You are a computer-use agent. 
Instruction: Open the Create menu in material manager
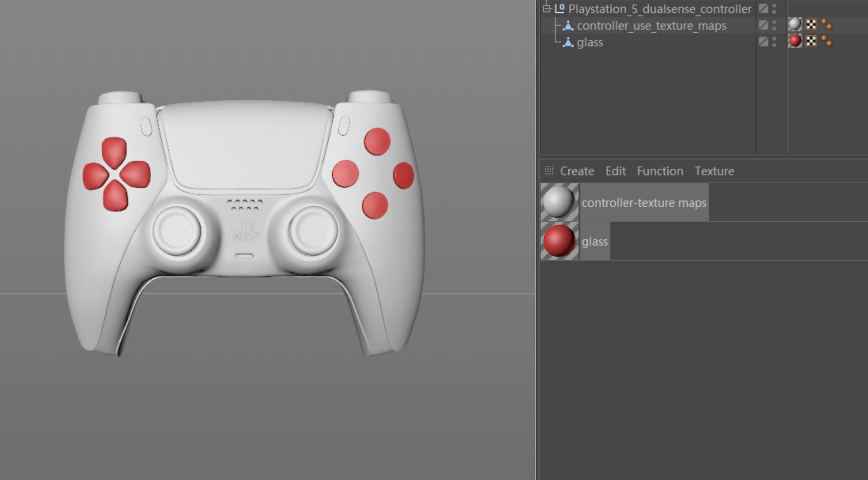pos(577,171)
